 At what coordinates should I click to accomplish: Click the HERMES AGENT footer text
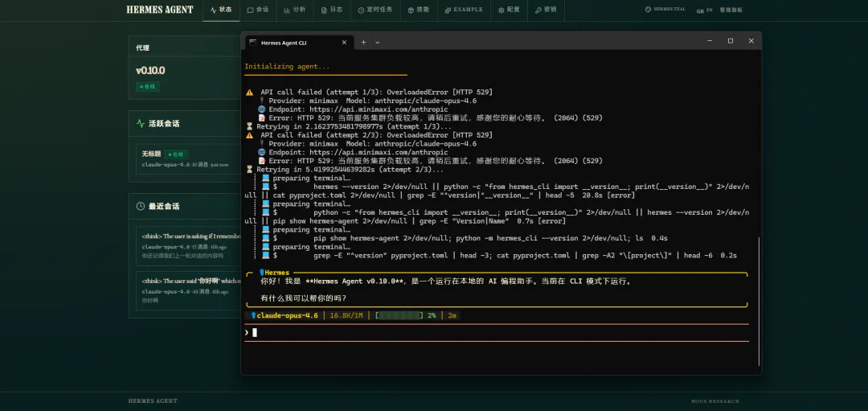pos(153,401)
